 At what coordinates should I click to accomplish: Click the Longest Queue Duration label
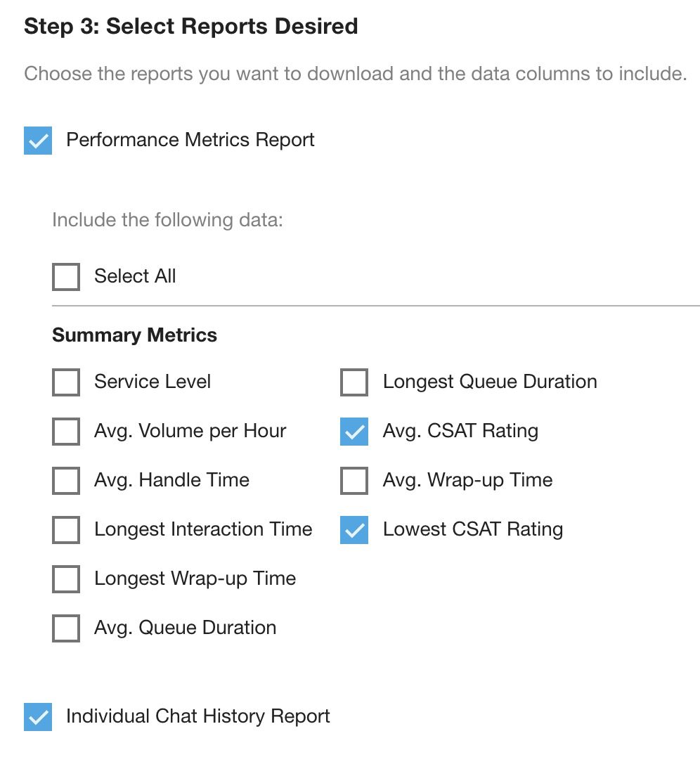490,382
